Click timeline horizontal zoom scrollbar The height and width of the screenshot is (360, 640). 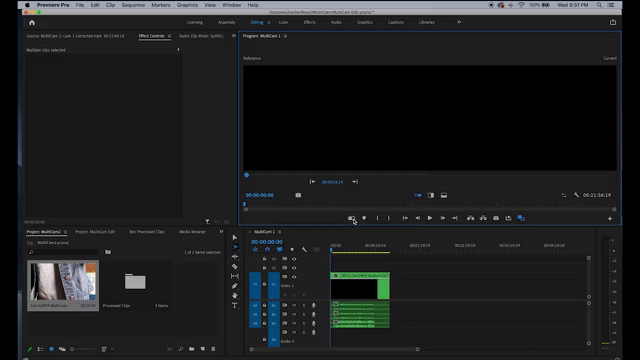pos(334,349)
